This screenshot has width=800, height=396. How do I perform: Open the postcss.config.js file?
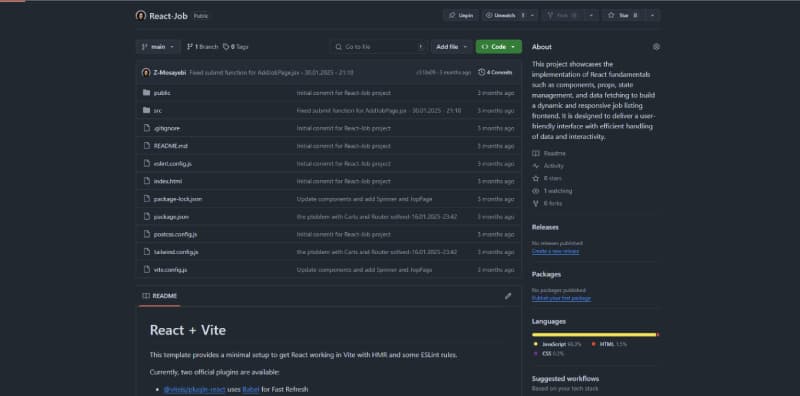pyautogui.click(x=175, y=234)
